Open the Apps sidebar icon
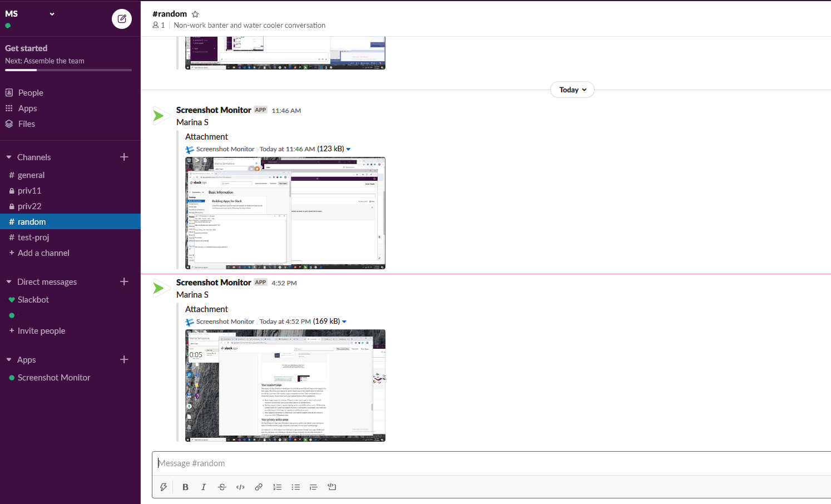This screenshot has width=831, height=504. (x=28, y=108)
